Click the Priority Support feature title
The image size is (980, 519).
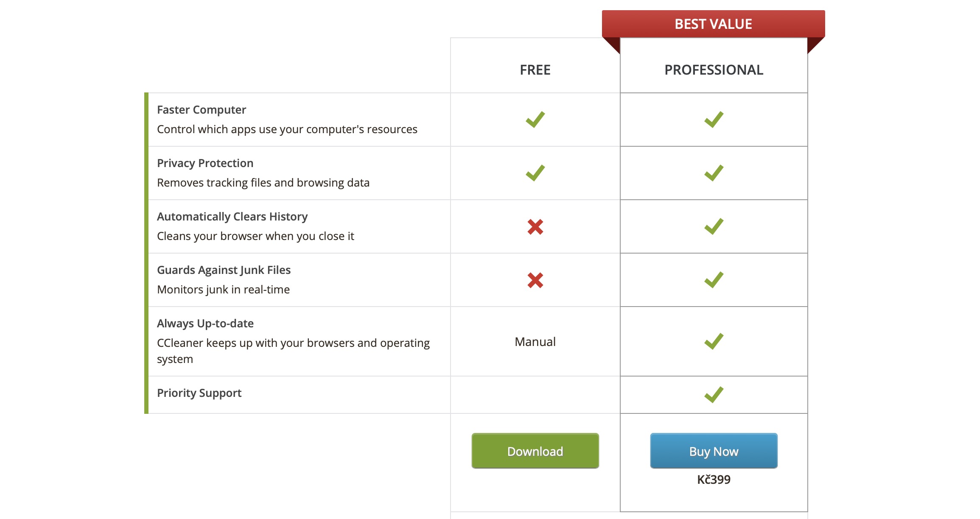(199, 393)
